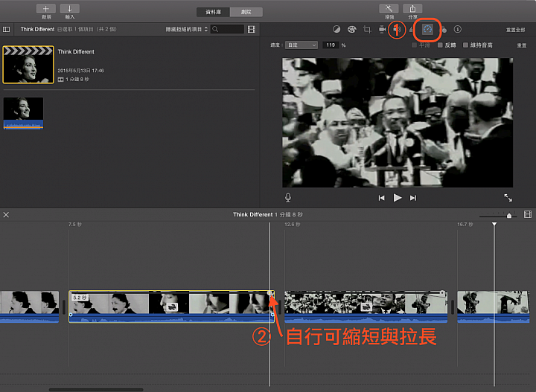Click the 7.5 秒 ruler label

75,225
